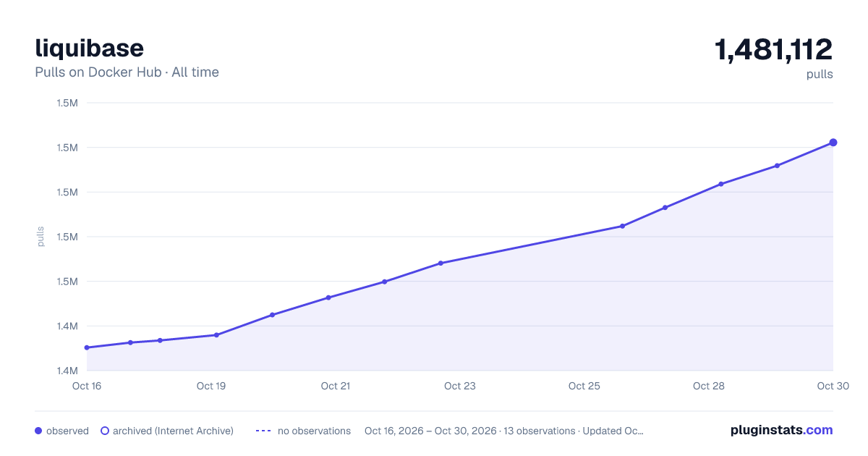
Task: Click the no observations dashed-line legend icon
Action: pyautogui.click(x=263, y=431)
